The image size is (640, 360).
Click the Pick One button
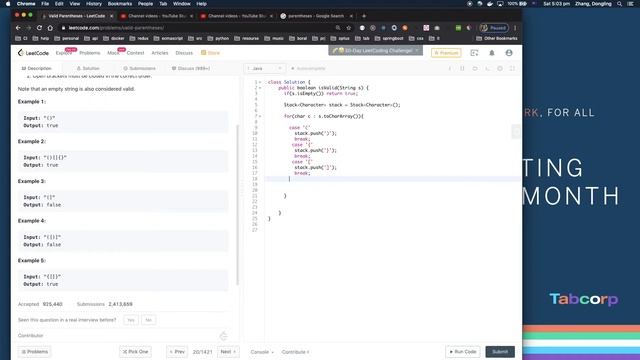point(136,352)
